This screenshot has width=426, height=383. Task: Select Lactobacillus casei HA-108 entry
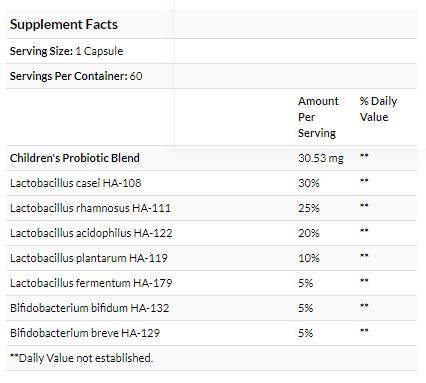click(76, 183)
